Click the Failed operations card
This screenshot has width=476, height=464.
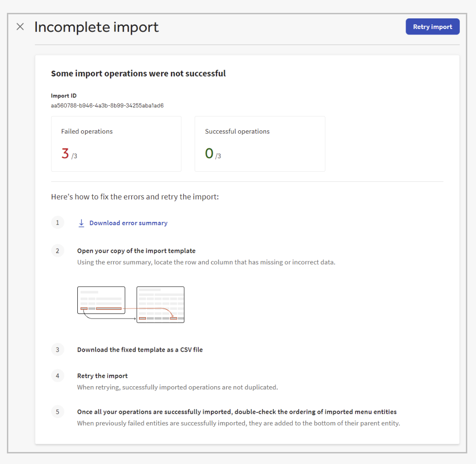tap(116, 144)
